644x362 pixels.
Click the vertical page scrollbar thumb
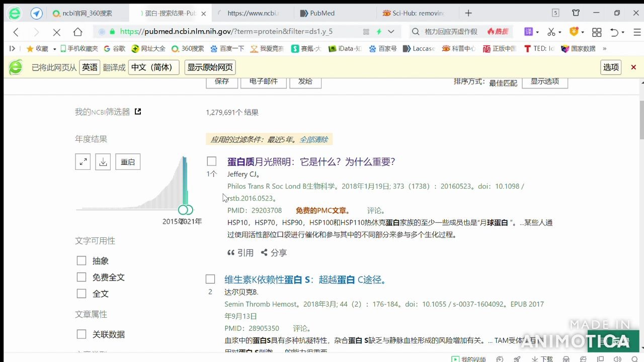tap(641, 120)
